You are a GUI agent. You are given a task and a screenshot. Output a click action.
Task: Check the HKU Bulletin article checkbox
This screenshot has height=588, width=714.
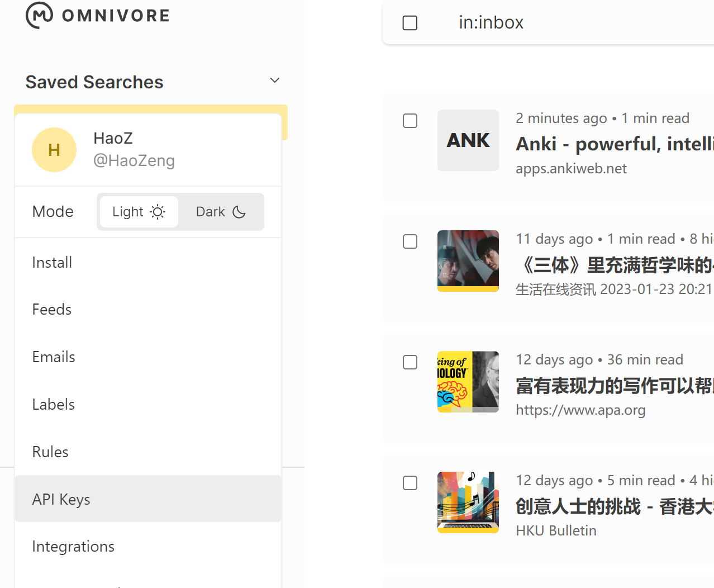[410, 483]
